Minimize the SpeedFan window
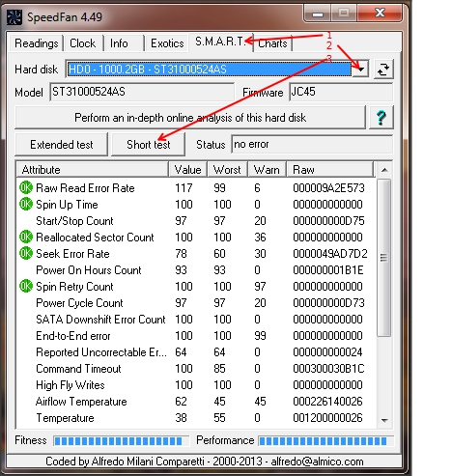The width and height of the screenshot is (452, 476). pos(318,14)
